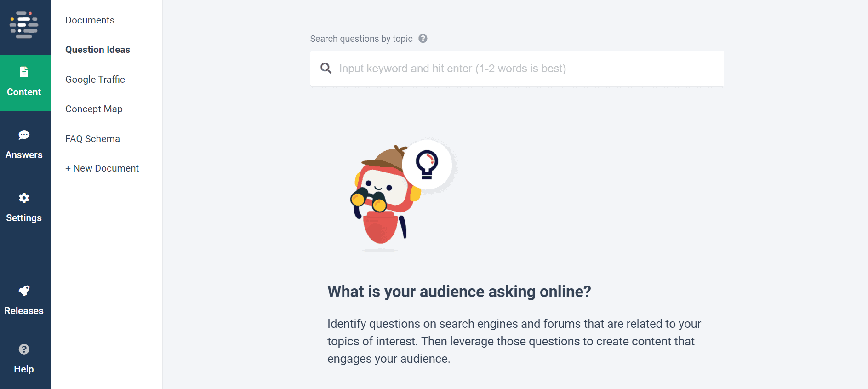Image resolution: width=868 pixels, height=389 pixels.
Task: Open FAQ Schema section
Action: [92, 139]
